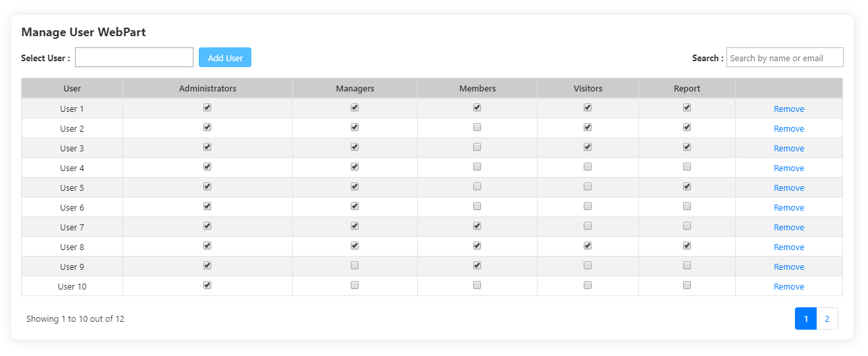Toggle Members checkbox for User 7
This screenshot has width=868, height=356.
point(477,226)
